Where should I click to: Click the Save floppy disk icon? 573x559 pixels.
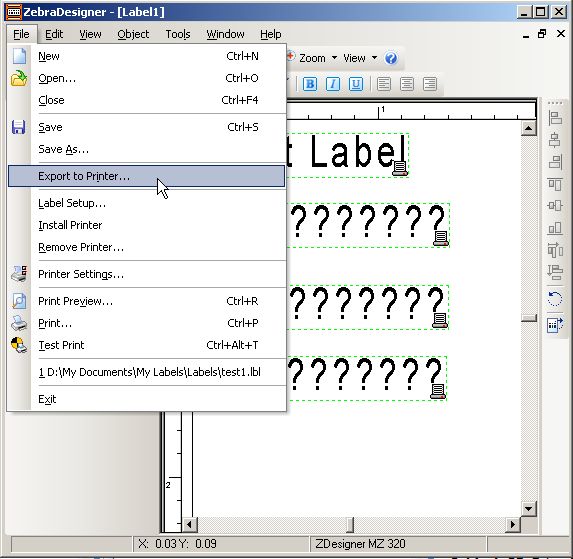[x=19, y=127]
